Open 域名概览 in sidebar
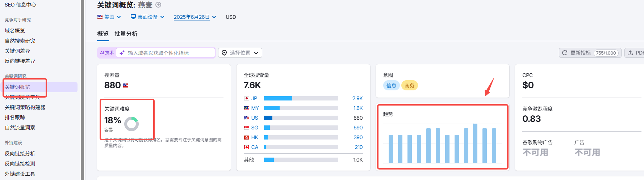Image resolution: width=644 pixels, height=180 pixels. [x=15, y=31]
